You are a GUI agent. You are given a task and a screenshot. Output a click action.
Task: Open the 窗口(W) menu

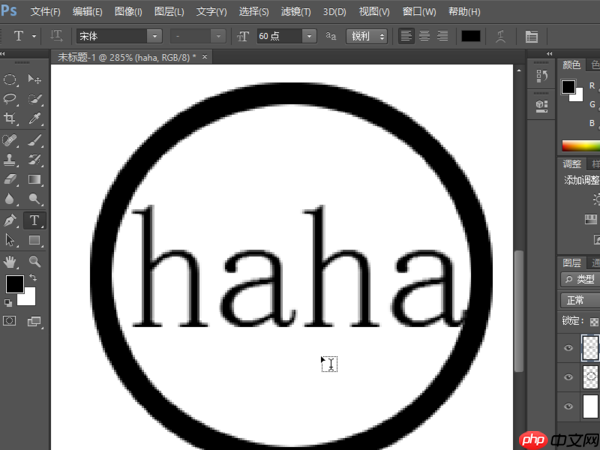(x=419, y=12)
